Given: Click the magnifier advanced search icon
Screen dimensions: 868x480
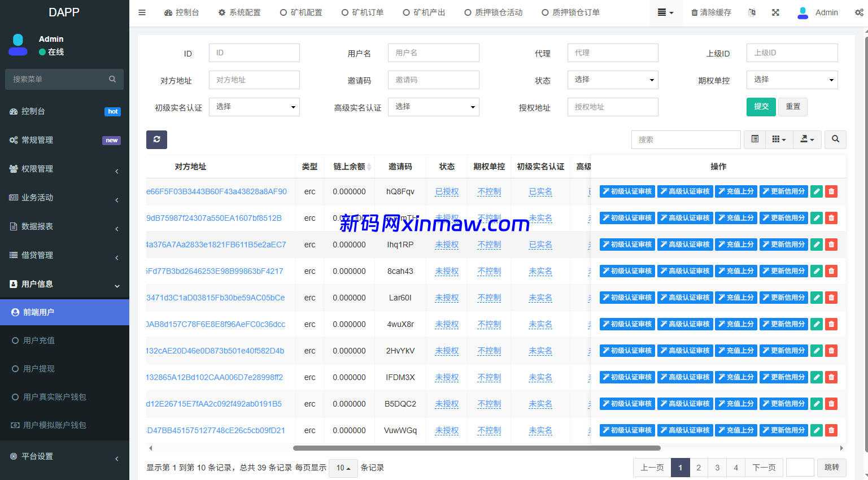Looking at the screenshot, I should point(835,139).
